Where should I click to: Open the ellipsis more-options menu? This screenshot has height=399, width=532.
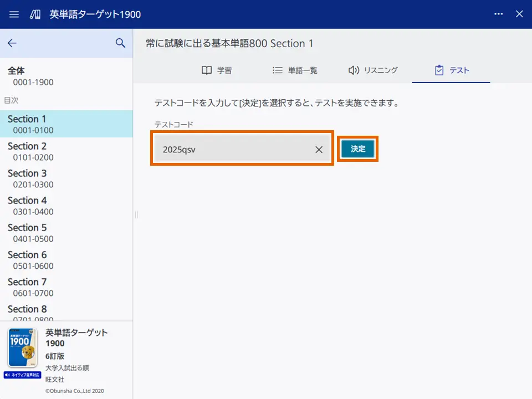(x=498, y=14)
